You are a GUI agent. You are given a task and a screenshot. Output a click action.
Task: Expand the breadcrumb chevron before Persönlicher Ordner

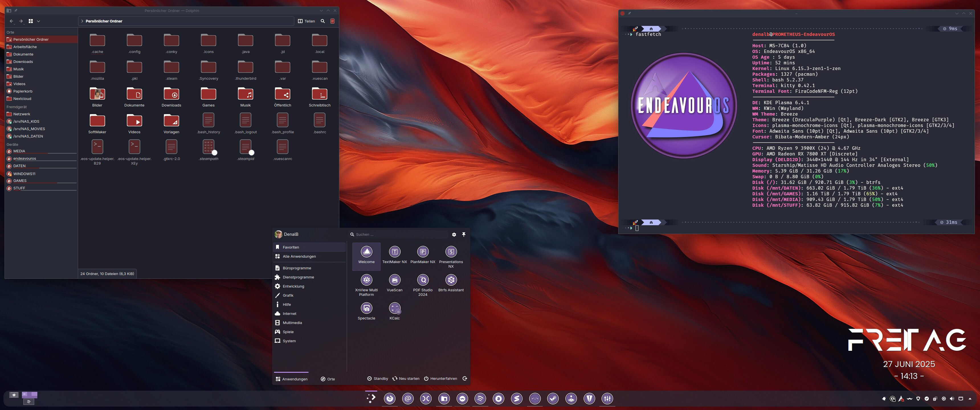coord(82,21)
